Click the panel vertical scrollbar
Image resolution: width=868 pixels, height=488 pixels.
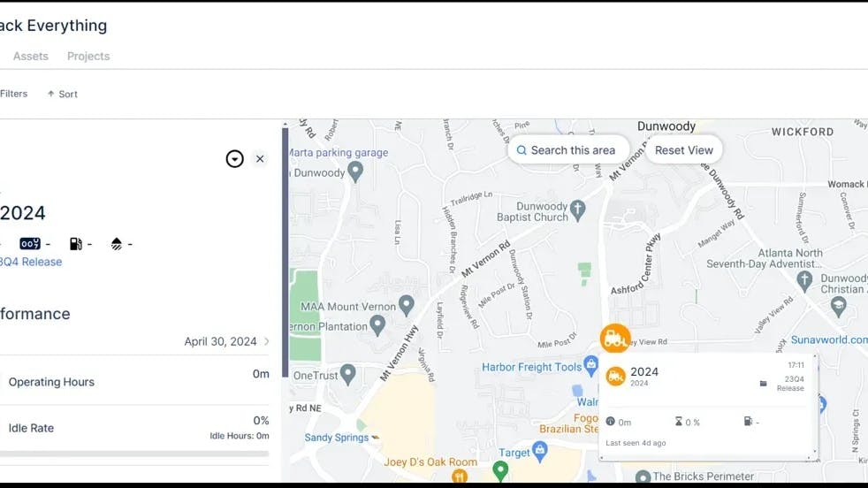(286, 252)
